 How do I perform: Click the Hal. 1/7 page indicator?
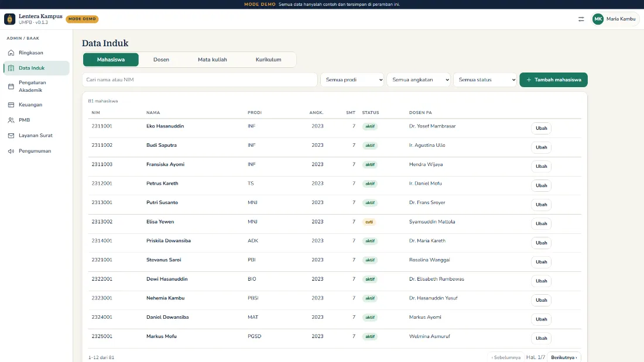(x=536, y=357)
